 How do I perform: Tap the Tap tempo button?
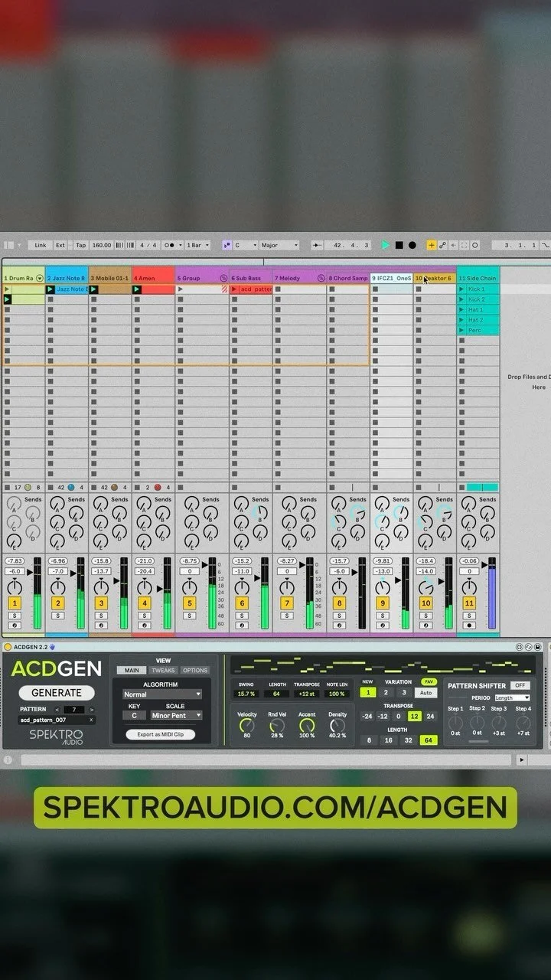coord(80,245)
